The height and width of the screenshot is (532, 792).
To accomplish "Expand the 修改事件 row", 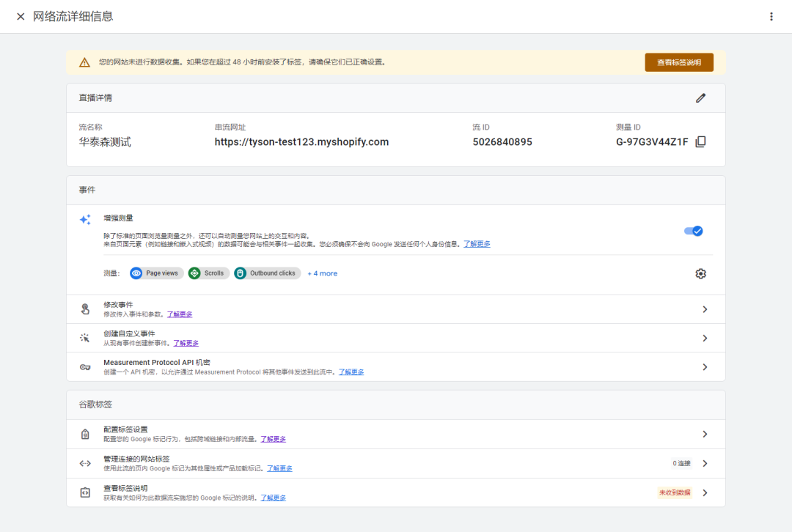I will 705,309.
